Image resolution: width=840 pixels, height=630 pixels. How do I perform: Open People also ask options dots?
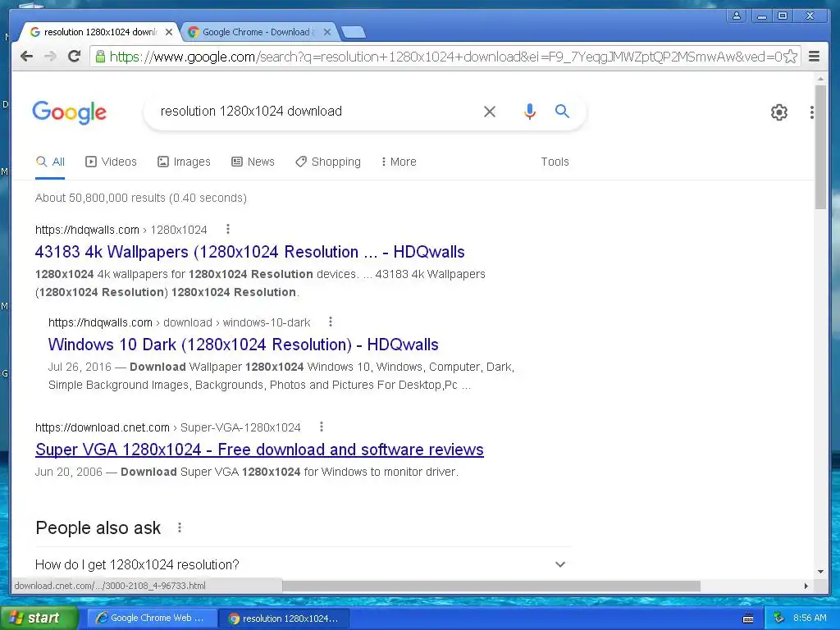tap(180, 527)
